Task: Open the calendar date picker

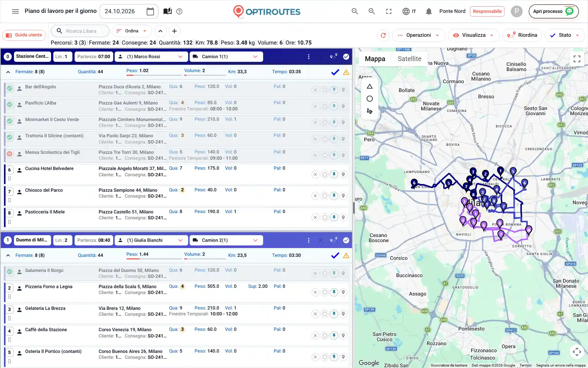Action: tap(150, 11)
